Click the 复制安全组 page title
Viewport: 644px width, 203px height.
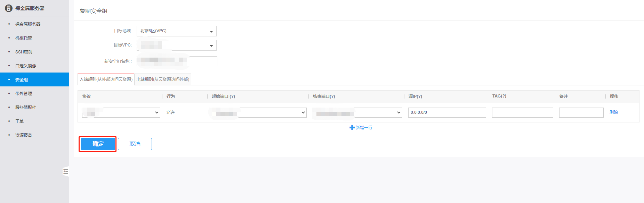pos(94,11)
